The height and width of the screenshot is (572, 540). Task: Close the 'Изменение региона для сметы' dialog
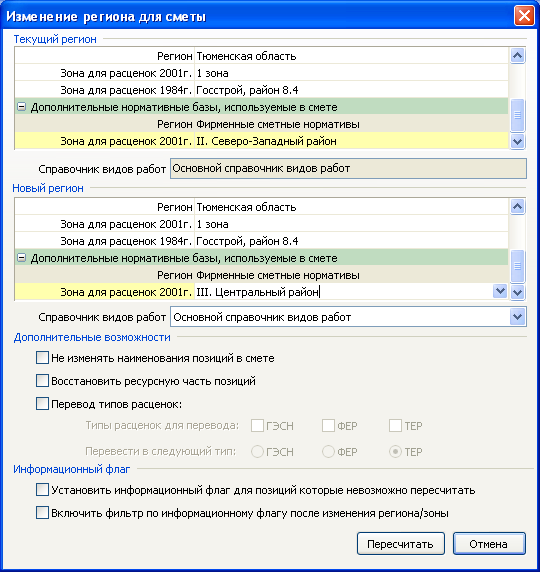[524, 16]
